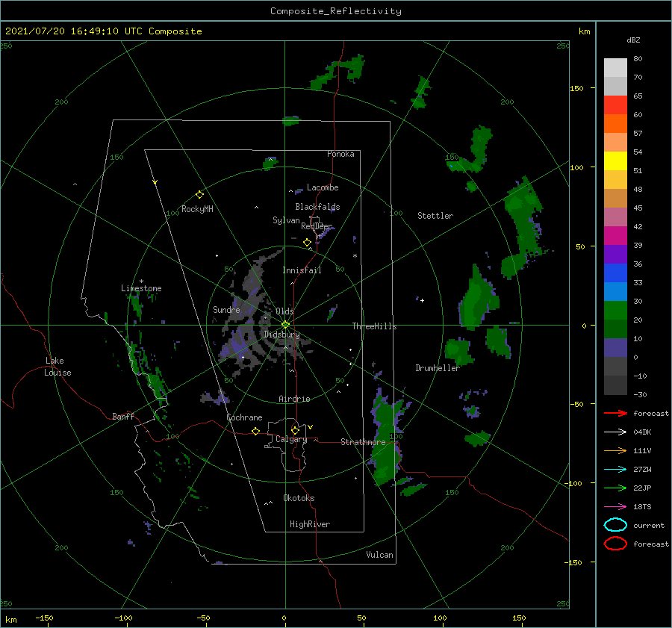The image size is (672, 628).
Task: Click the 18TS legend label
Action: [x=642, y=507]
